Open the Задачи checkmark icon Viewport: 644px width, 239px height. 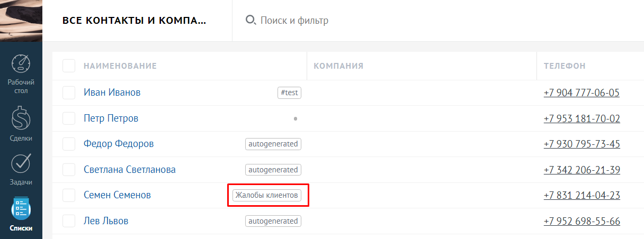(x=21, y=164)
